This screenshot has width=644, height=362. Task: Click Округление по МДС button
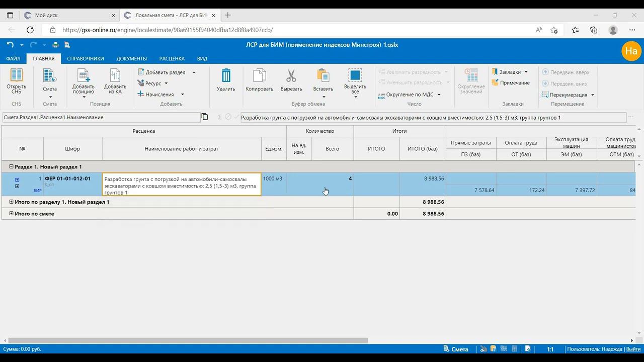click(x=406, y=95)
